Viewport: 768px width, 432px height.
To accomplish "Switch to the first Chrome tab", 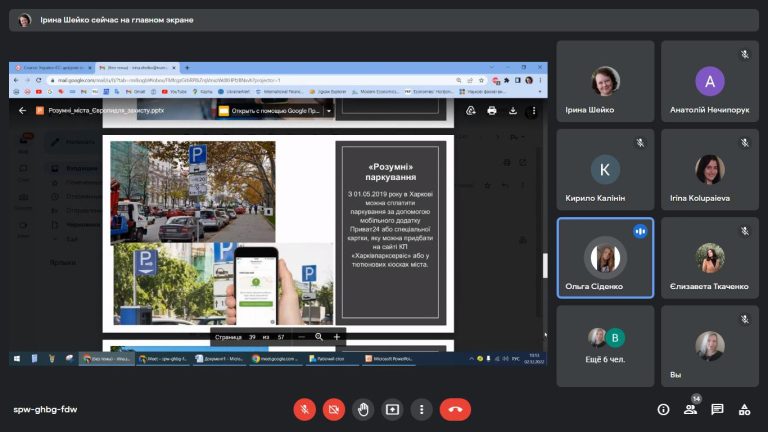I will click(52, 68).
